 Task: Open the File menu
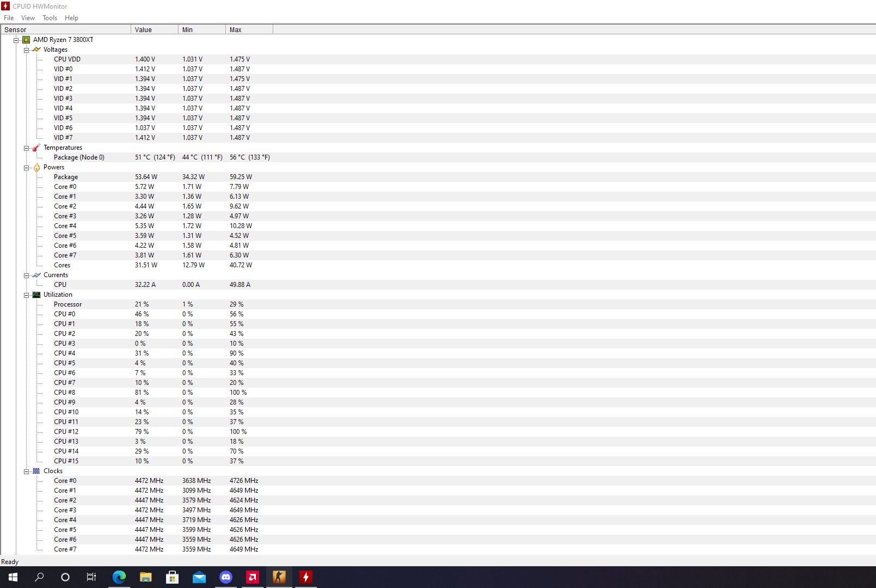tap(9, 18)
